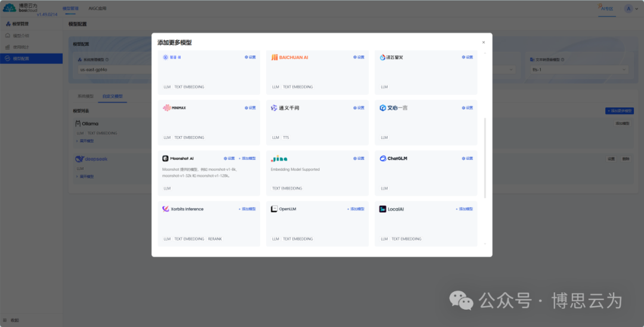Image resolution: width=644 pixels, height=327 pixels.
Task: Open 设置 for BAICHUAN AI
Action: (x=358, y=57)
